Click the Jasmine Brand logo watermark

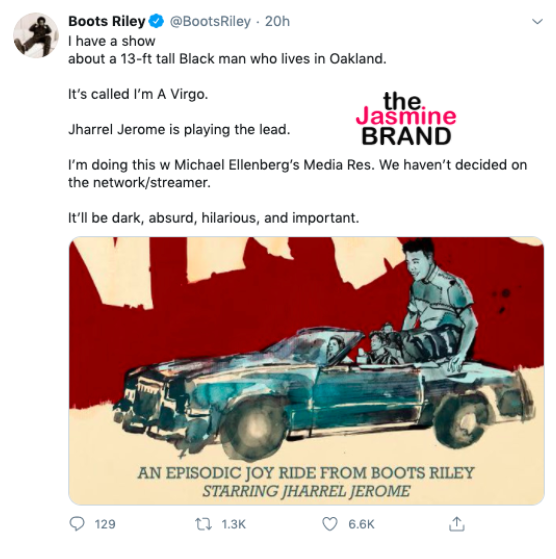406,119
